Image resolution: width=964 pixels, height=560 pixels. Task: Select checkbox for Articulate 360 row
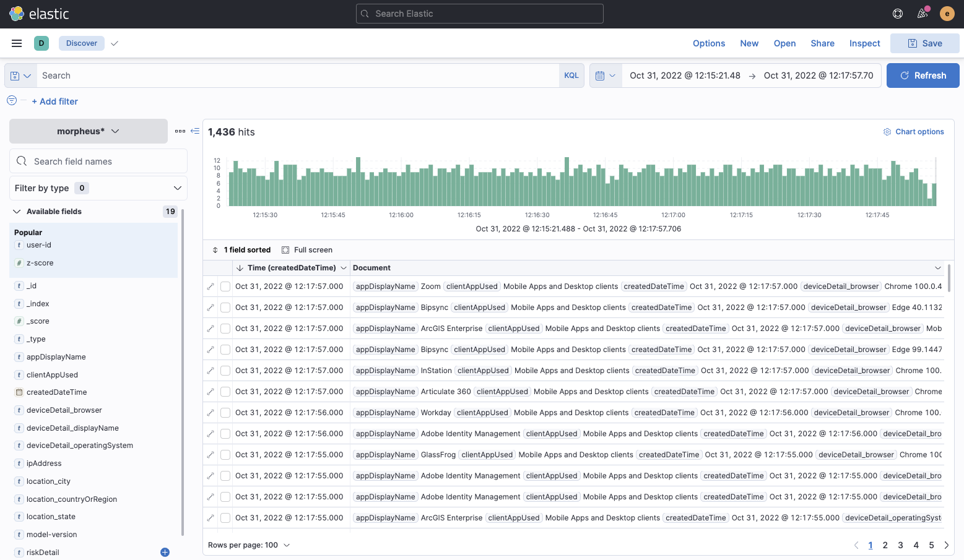pyautogui.click(x=225, y=392)
